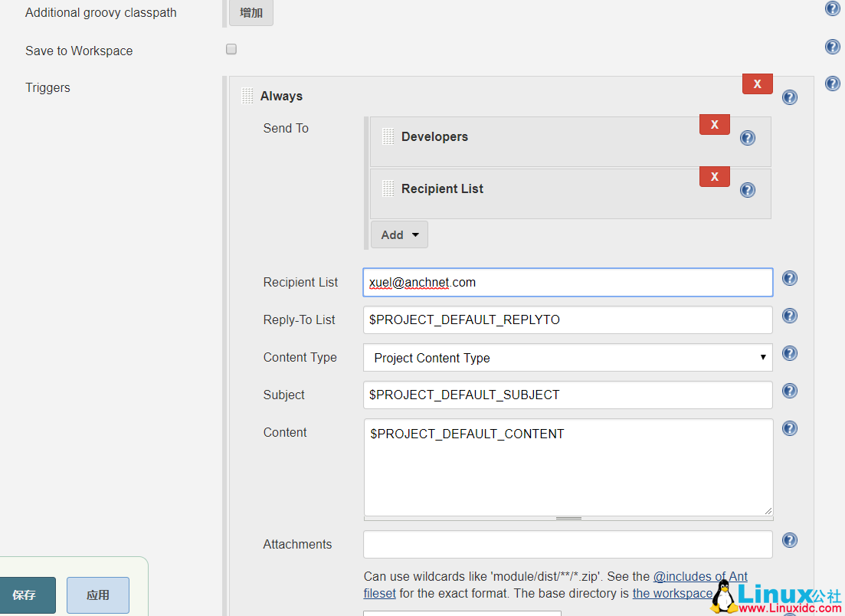
Task: Open the Add recipient dropdown
Action: tap(398, 234)
